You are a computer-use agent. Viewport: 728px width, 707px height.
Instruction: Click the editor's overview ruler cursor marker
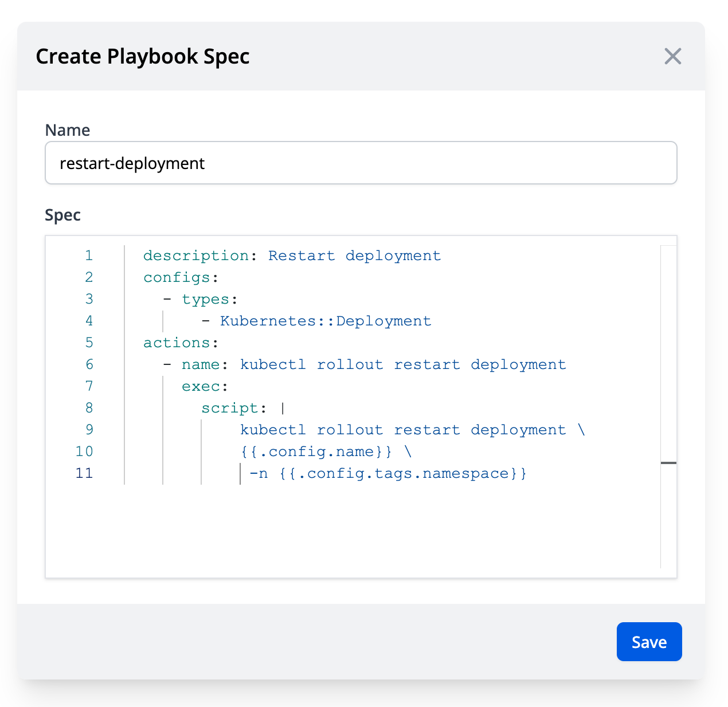pyautogui.click(x=668, y=462)
